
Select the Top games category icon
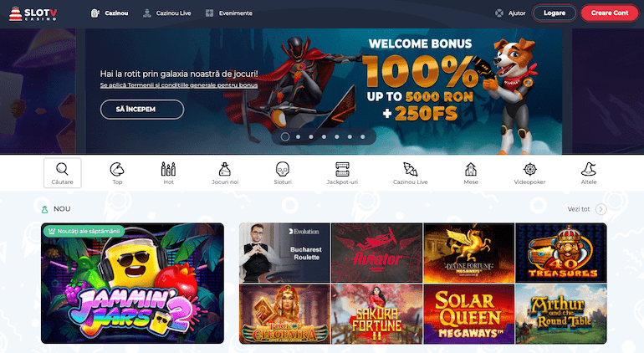(x=117, y=169)
